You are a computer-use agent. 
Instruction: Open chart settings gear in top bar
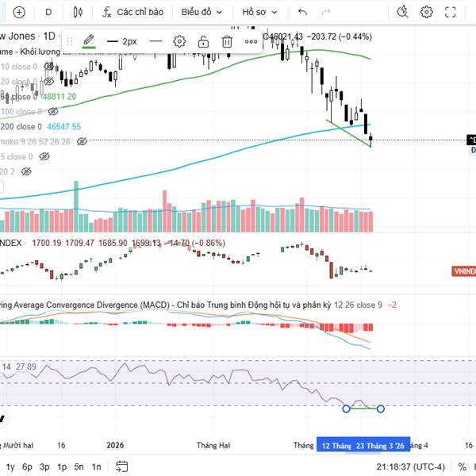[x=427, y=12]
